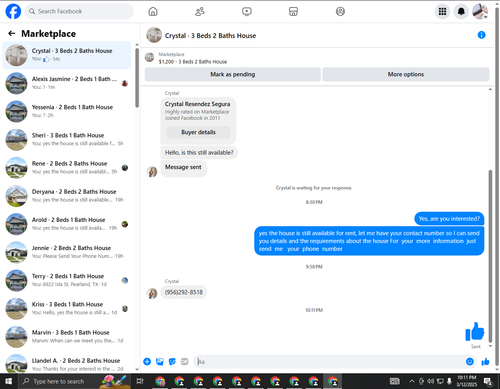
Task: Click More options button
Action: tap(406, 74)
